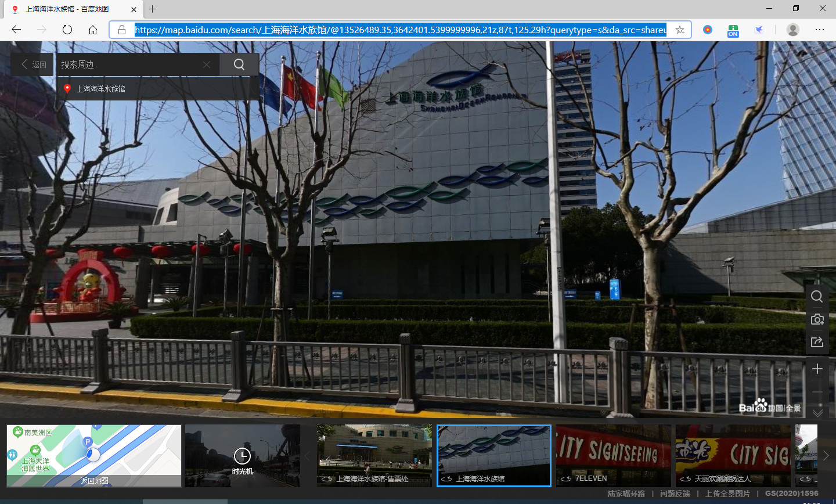Click the 返回 back button
836x504 pixels.
pyautogui.click(x=34, y=64)
